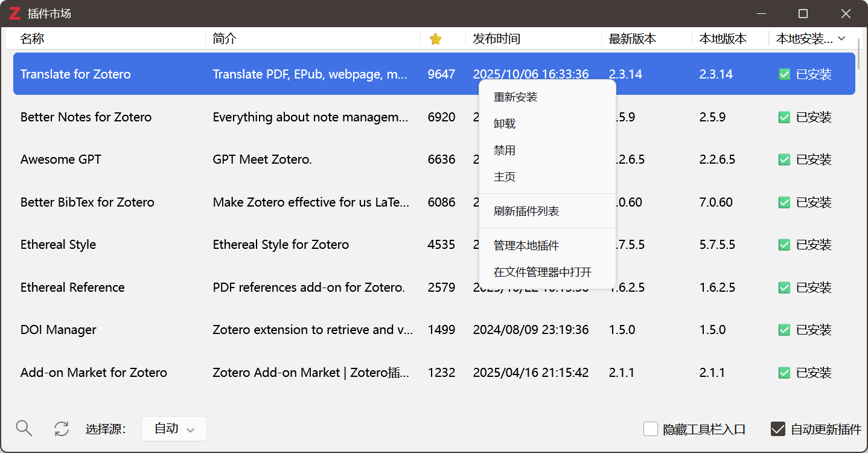The height and width of the screenshot is (453, 868).
Task: Choose 重新安装 from context menu
Action: tap(515, 97)
